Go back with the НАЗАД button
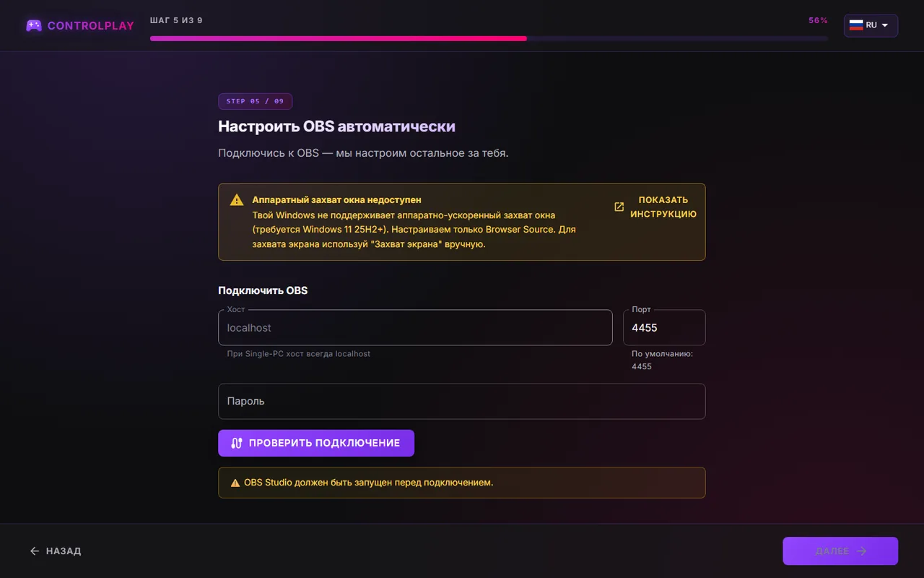This screenshot has width=924, height=578. click(x=56, y=551)
